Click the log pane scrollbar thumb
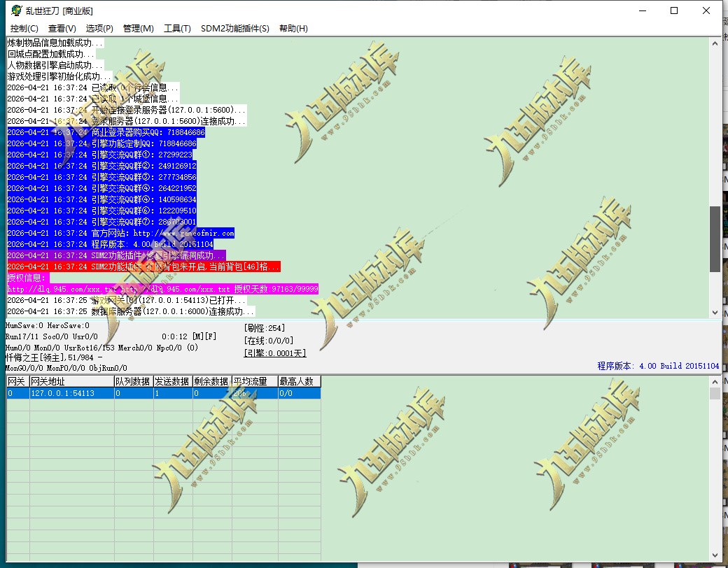The width and height of the screenshot is (728, 568). (x=715, y=239)
